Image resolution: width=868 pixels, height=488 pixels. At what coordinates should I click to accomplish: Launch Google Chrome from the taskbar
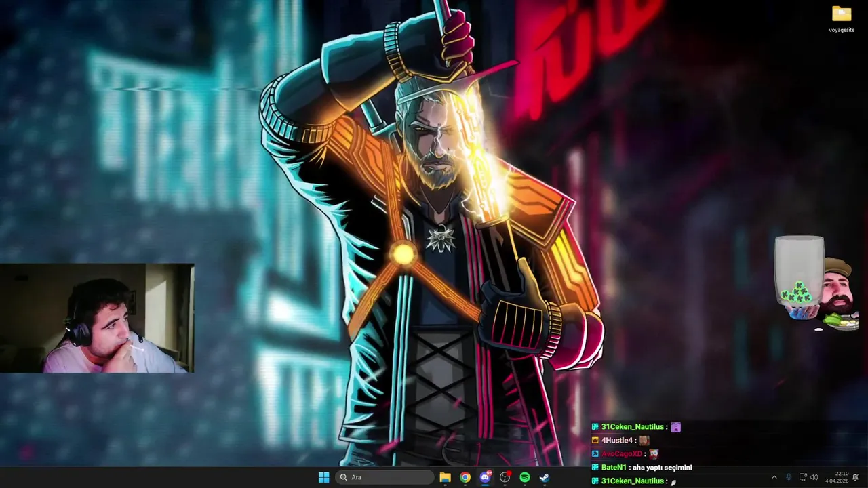click(x=465, y=477)
